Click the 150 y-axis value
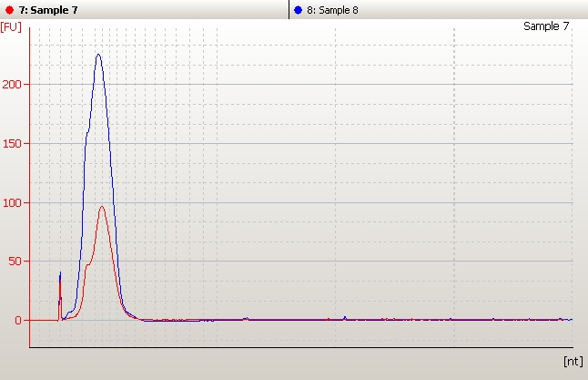 point(12,143)
